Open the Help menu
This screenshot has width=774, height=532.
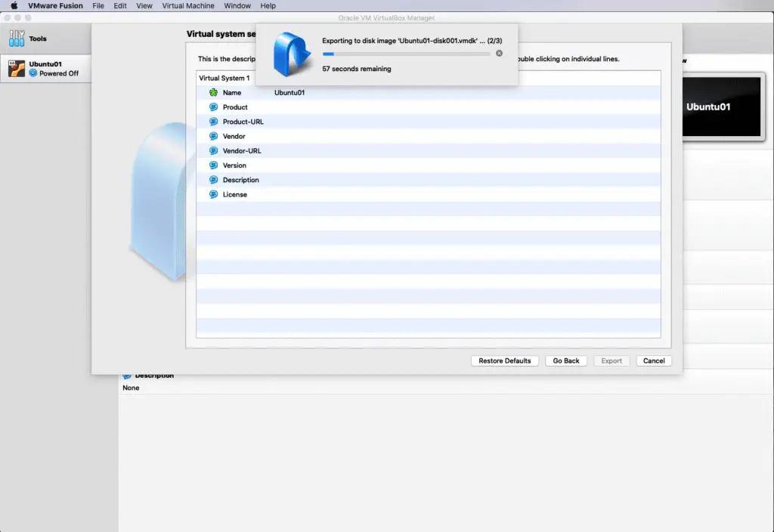point(268,6)
